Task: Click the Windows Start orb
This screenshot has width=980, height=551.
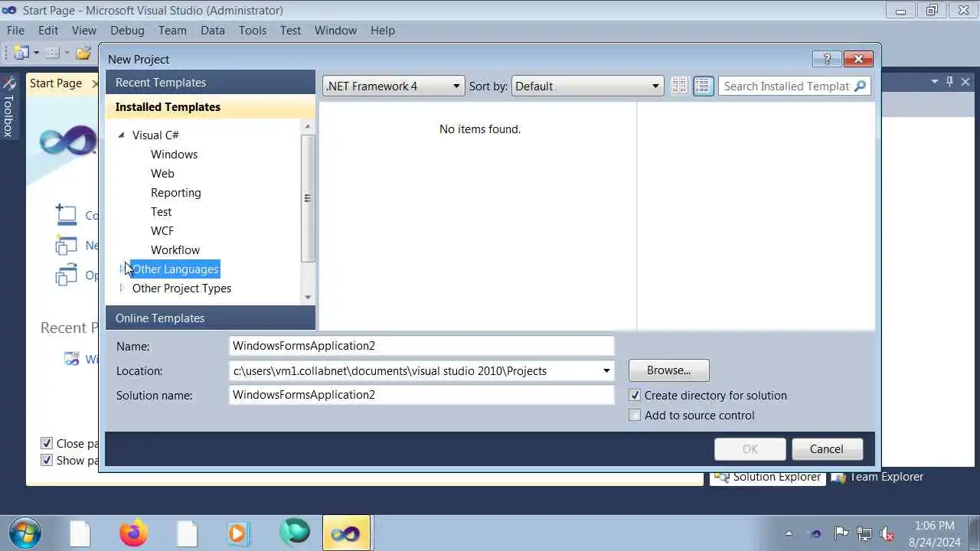Action: click(x=25, y=533)
